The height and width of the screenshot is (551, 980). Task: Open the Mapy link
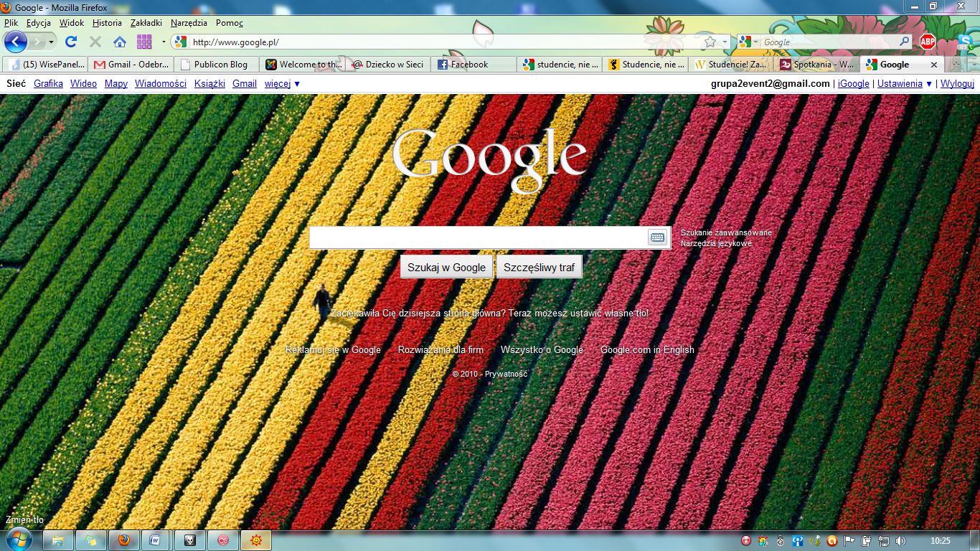coord(116,84)
